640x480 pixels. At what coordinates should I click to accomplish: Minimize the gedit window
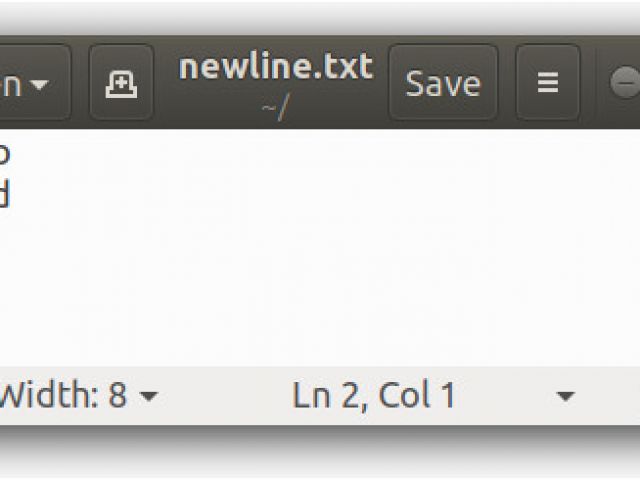click(x=624, y=83)
